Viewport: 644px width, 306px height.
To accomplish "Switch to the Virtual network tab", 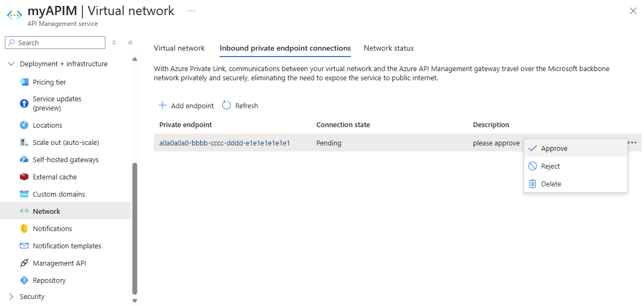I will coord(179,48).
